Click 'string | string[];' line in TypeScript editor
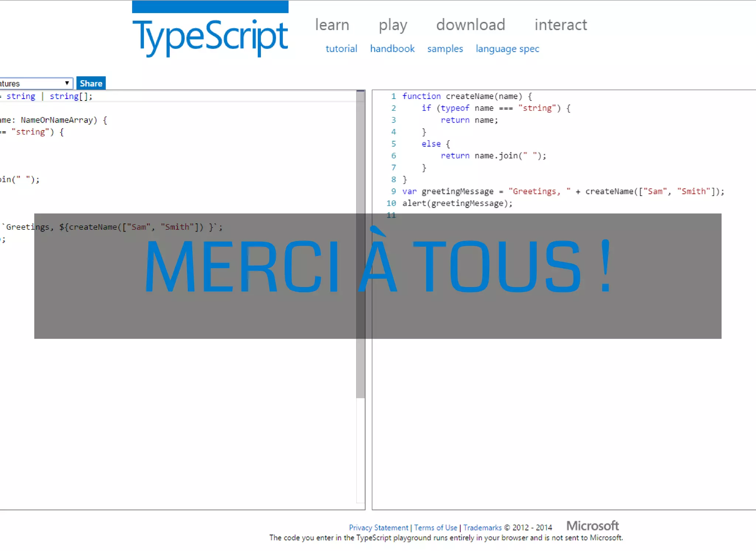Viewport: 756px width, 551px height. tap(49, 96)
